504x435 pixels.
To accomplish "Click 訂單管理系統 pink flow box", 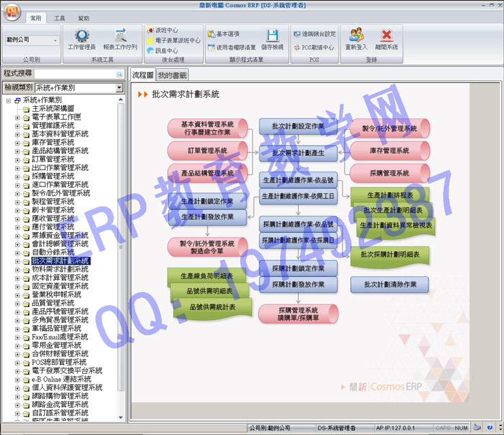I will [207, 150].
